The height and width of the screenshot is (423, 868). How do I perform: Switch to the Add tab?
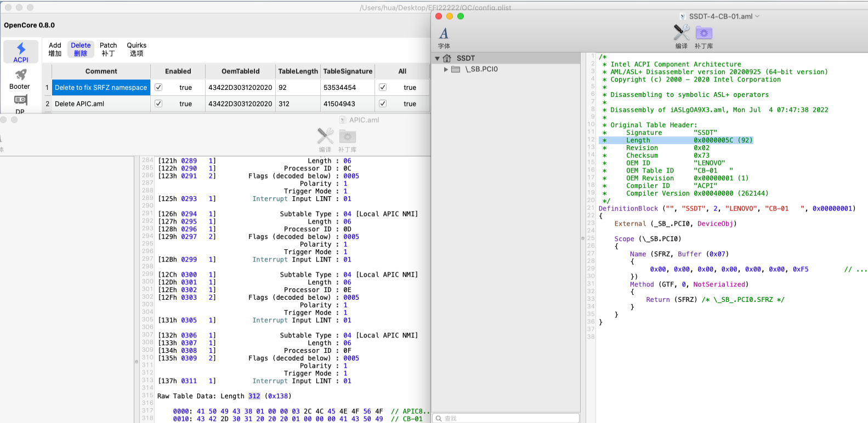(x=55, y=49)
